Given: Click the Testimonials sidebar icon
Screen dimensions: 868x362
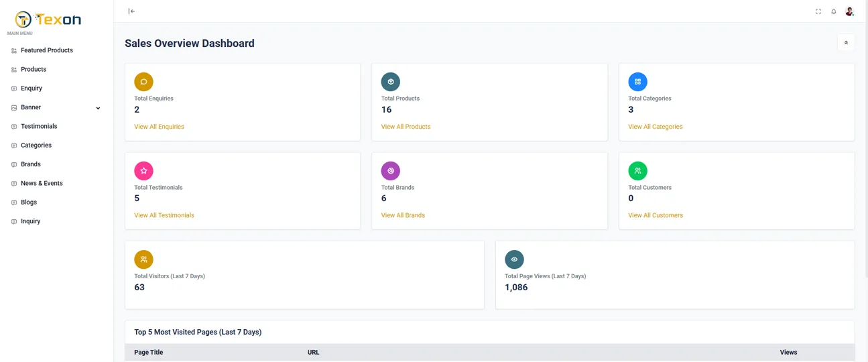Looking at the screenshot, I should pos(14,127).
